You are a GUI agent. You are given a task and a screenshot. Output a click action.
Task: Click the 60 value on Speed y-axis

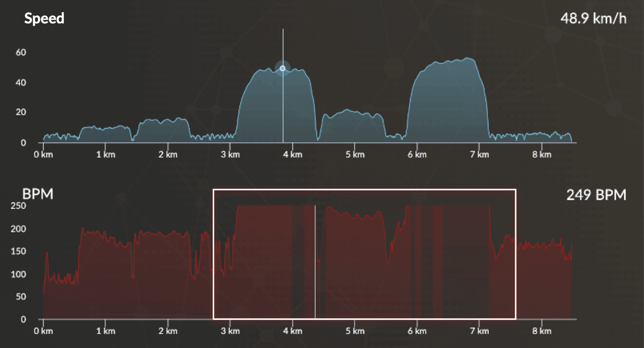21,52
